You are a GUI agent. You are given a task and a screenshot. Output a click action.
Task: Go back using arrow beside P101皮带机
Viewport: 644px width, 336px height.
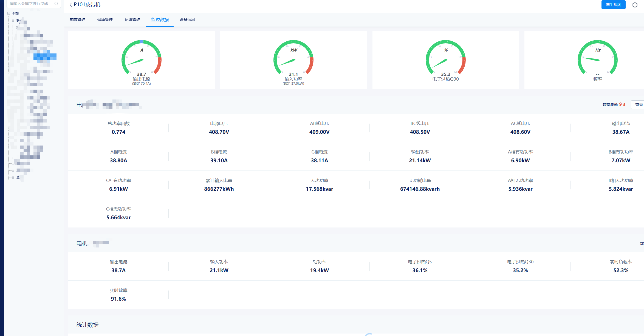(x=71, y=5)
